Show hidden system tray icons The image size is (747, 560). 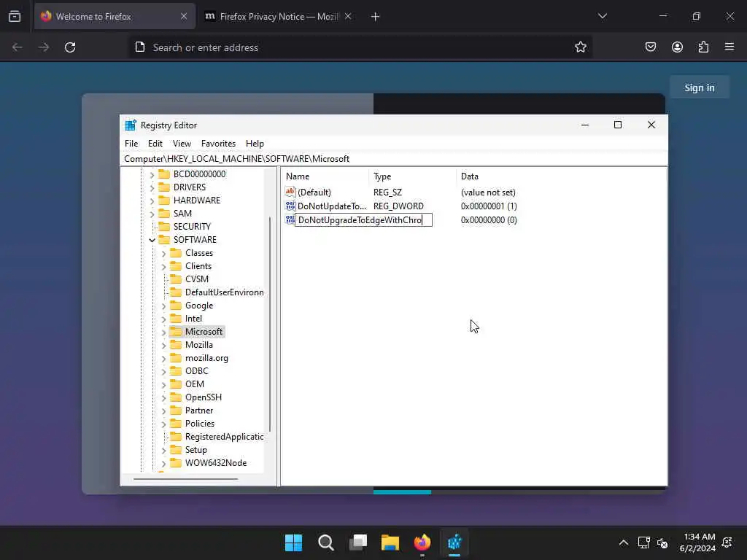coord(623,542)
